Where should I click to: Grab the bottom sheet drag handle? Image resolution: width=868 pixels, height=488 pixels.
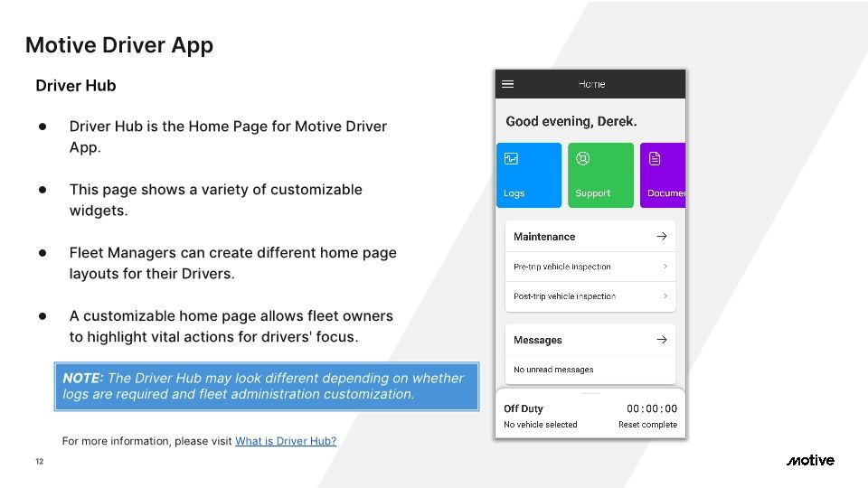click(x=590, y=393)
